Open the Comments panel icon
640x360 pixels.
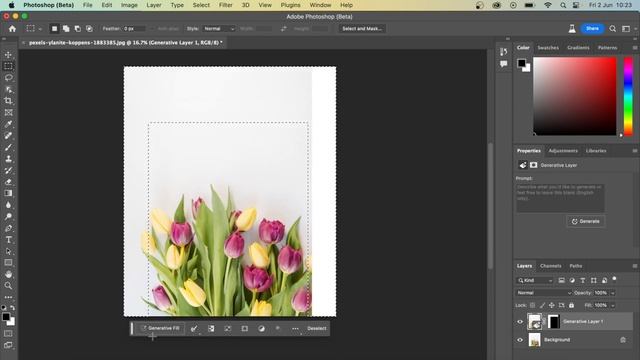504,64
